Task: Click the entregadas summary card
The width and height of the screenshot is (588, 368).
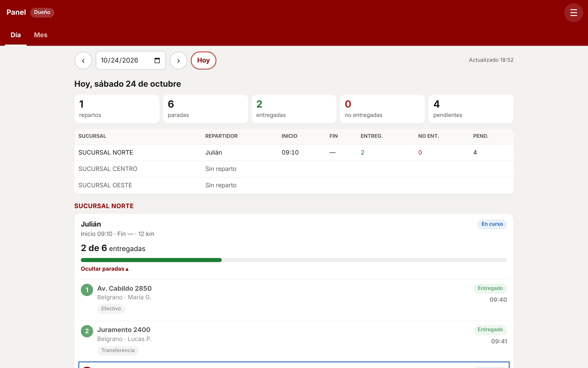Action: point(294,109)
